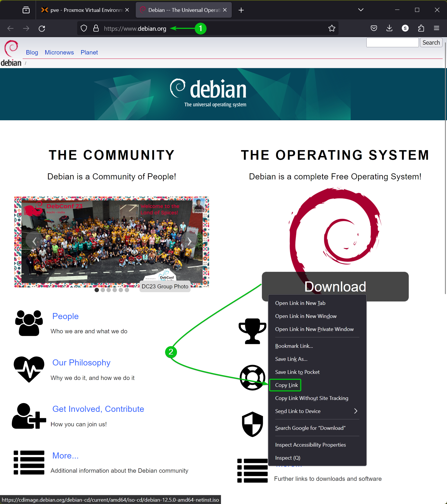Reload the Debian page
Screen dimensions: 447x504
(42, 28)
